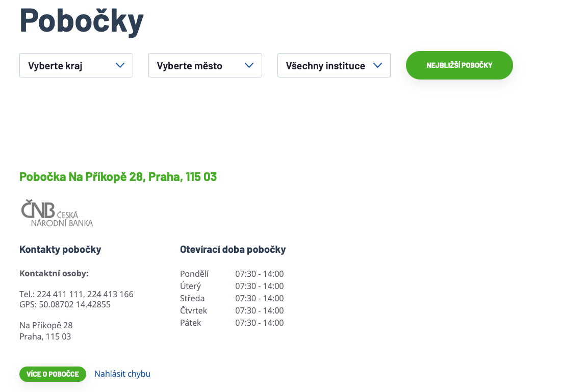Click the chevron arrow in Vyberte město
The image size is (561, 392).
pos(249,65)
